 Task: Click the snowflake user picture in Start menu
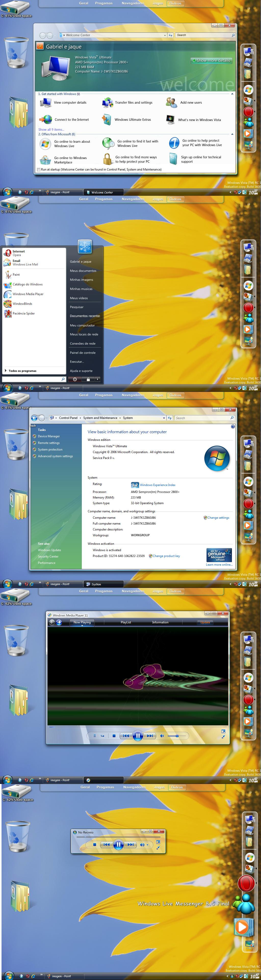pos(85,247)
